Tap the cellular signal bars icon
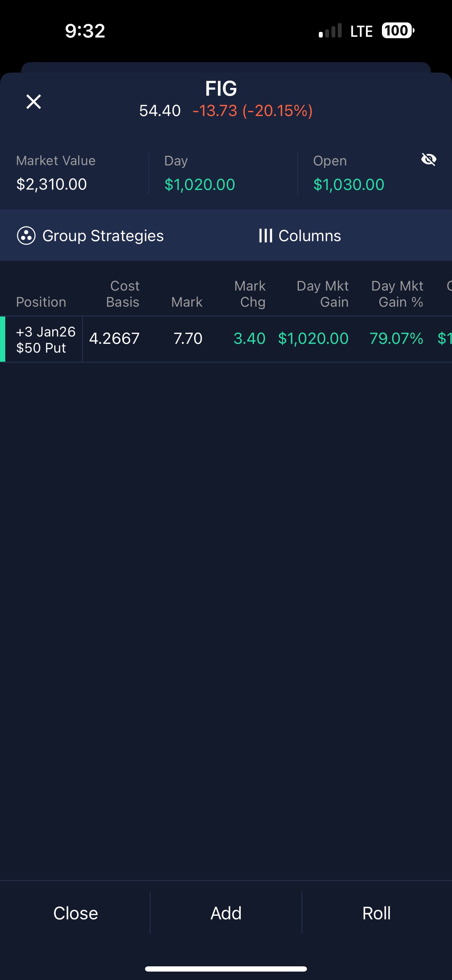Image resolution: width=452 pixels, height=980 pixels. pyautogui.click(x=330, y=31)
